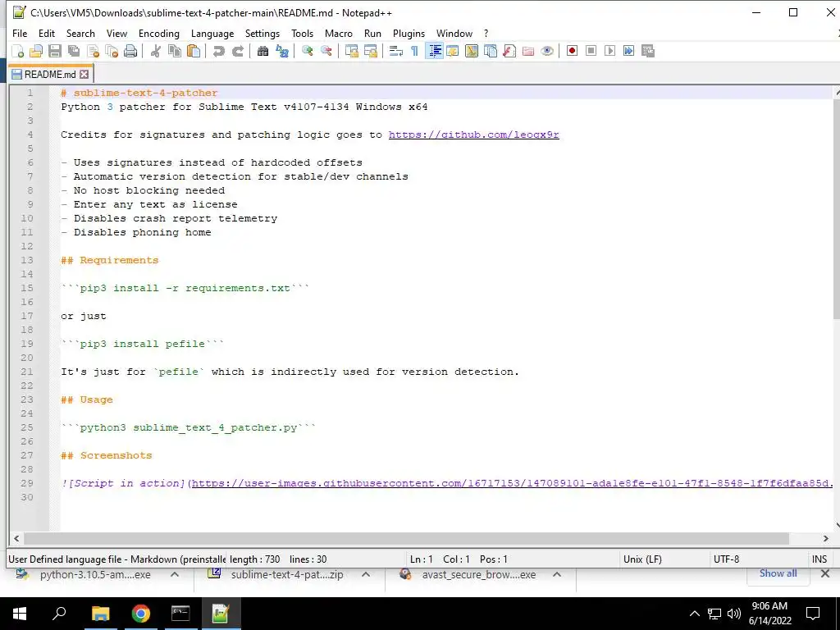The height and width of the screenshot is (630, 840).
Task: Open the Document List toolbar icon
Action: tap(491, 51)
